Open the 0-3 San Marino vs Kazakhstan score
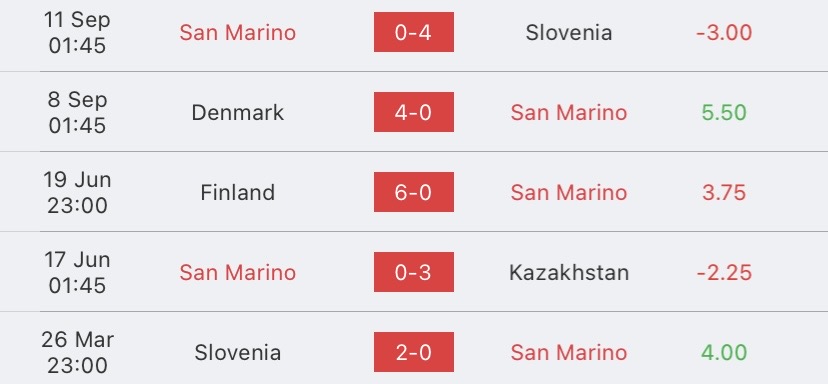This screenshot has width=828, height=384. pos(413,272)
